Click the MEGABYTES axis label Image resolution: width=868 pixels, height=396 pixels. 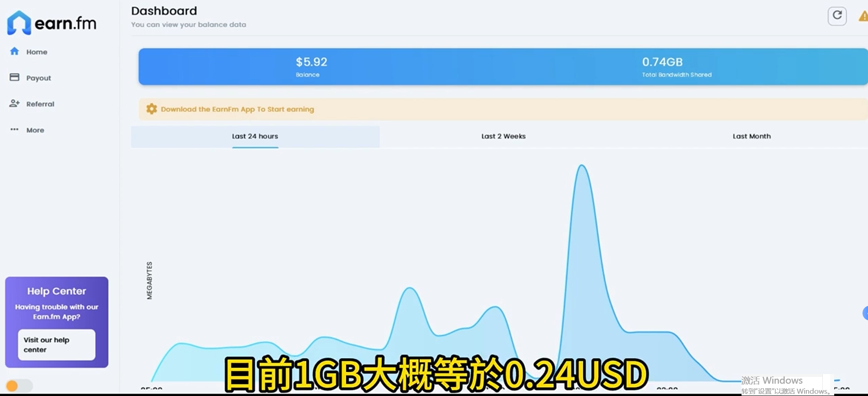point(149,281)
